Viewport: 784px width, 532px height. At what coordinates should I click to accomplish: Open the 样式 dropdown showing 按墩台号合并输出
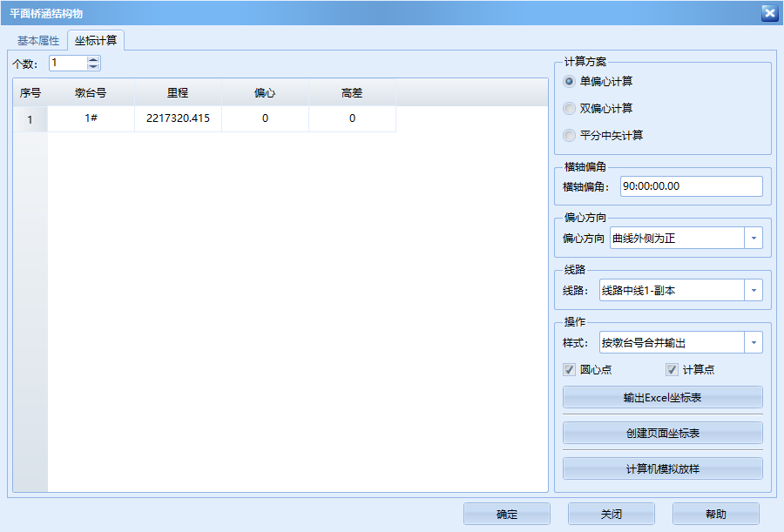(x=753, y=342)
